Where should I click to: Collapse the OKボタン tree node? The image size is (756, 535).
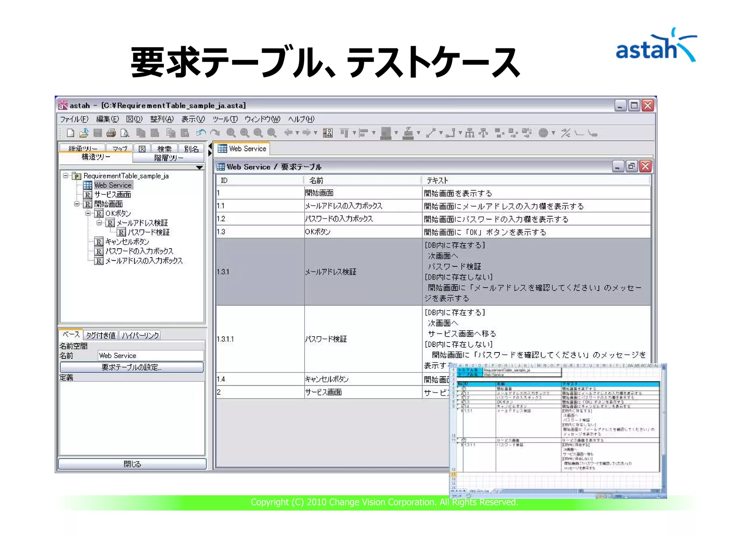tap(88, 213)
